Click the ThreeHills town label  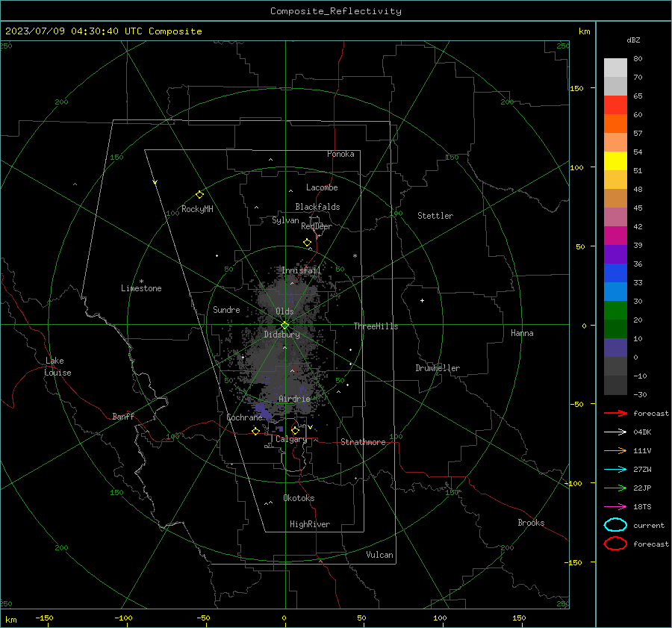pyautogui.click(x=376, y=326)
